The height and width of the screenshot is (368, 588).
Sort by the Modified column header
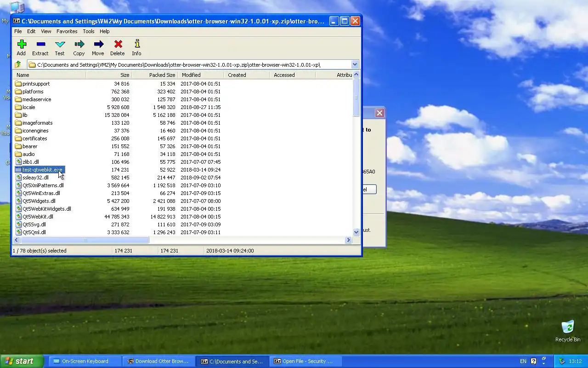tap(200, 75)
